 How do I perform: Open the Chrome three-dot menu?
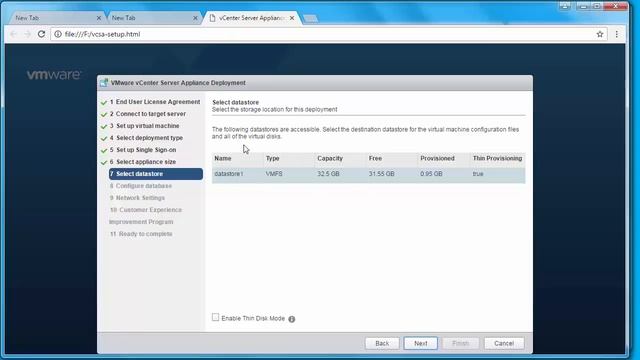point(616,34)
